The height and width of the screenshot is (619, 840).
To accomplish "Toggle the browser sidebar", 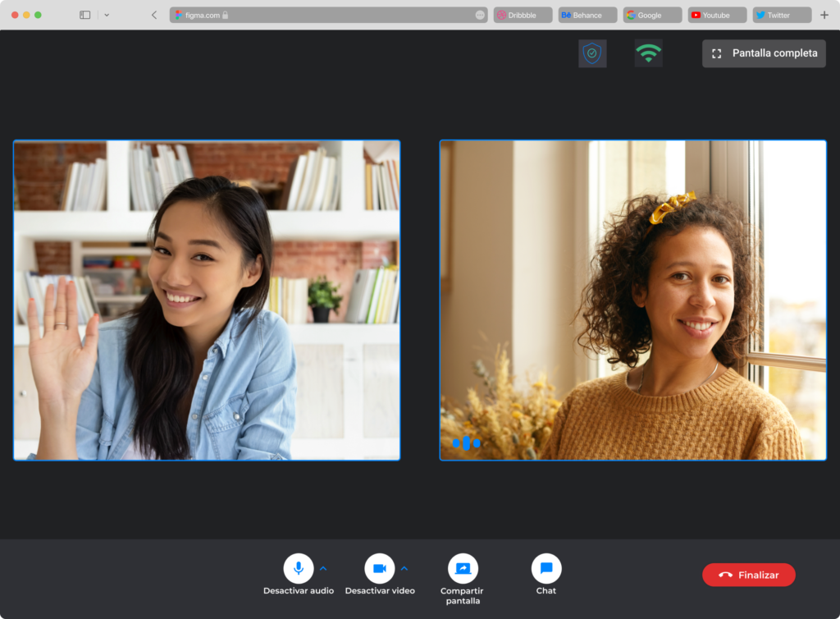I will coord(85,15).
